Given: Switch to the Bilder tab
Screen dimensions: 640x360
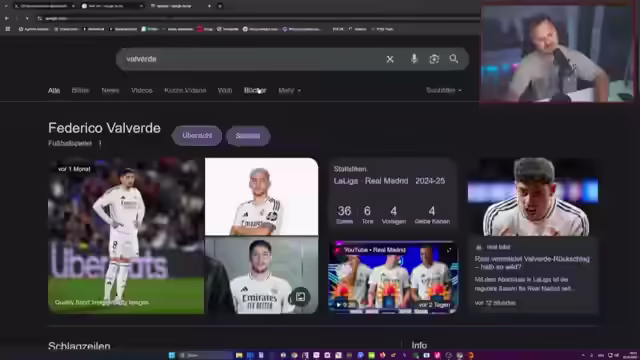Looking at the screenshot, I should point(80,91).
